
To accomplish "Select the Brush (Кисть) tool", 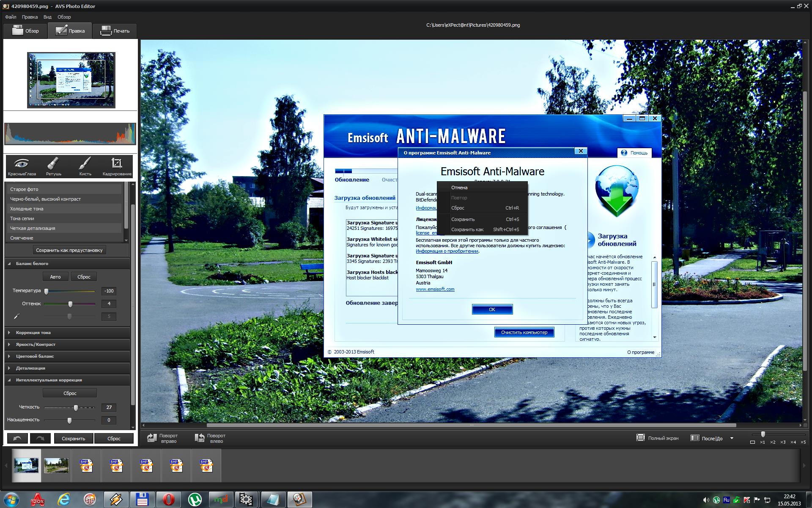I will [85, 166].
